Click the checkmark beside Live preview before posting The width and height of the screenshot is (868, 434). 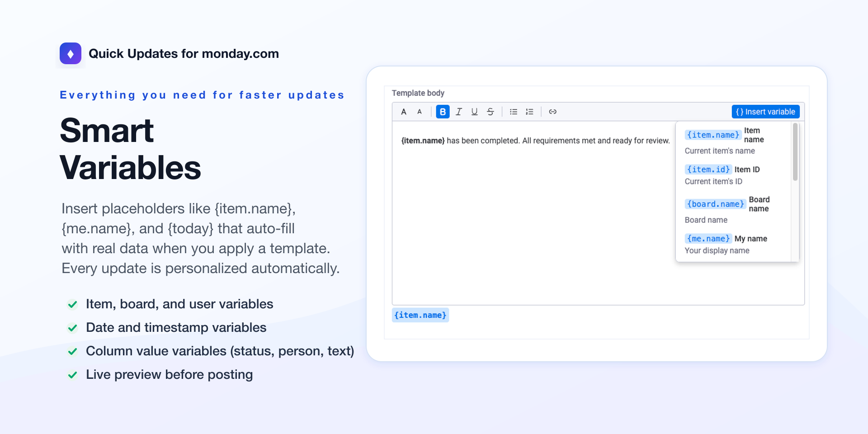(72, 375)
